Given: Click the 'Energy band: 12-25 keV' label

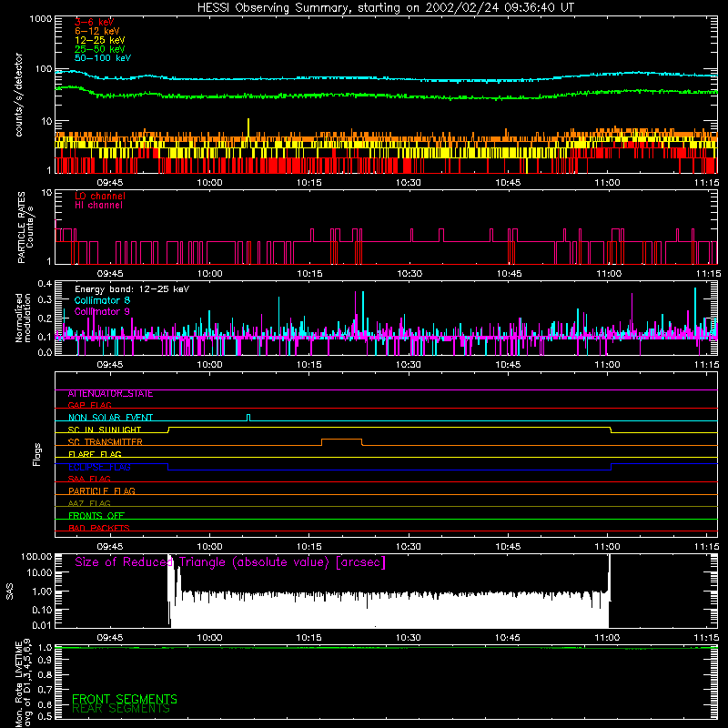Looking at the screenshot, I should coord(132,289).
